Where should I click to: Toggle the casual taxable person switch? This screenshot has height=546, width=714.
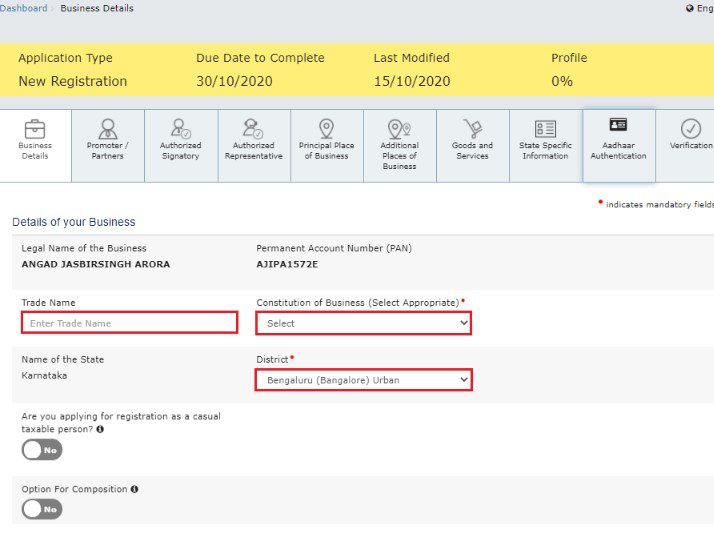tap(42, 450)
